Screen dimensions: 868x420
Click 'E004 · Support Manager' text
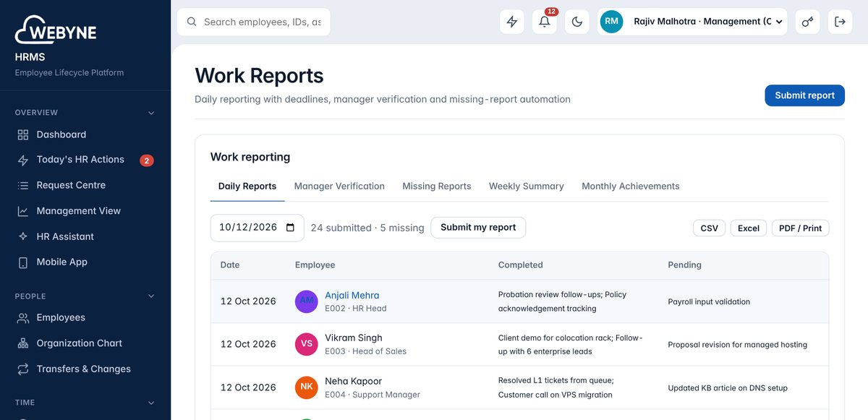point(373,395)
